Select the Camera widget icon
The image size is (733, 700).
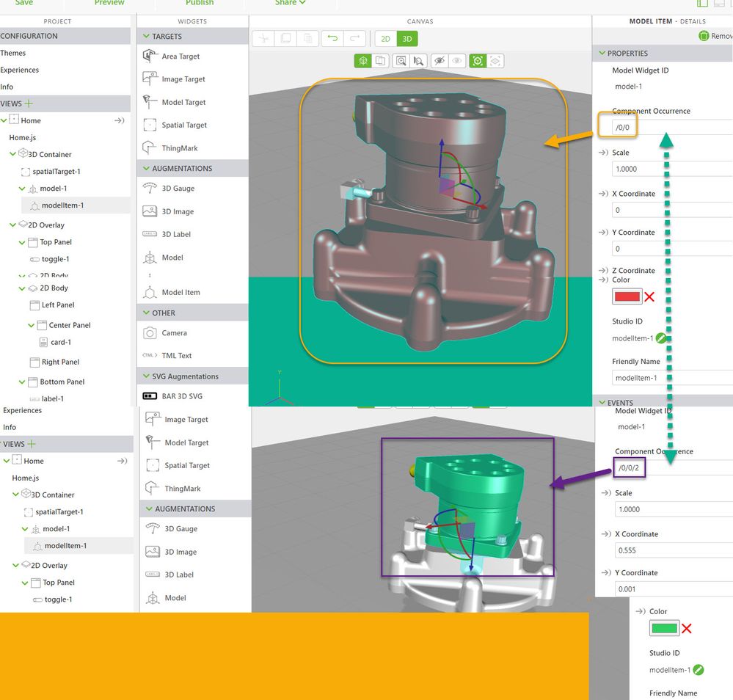(150, 333)
